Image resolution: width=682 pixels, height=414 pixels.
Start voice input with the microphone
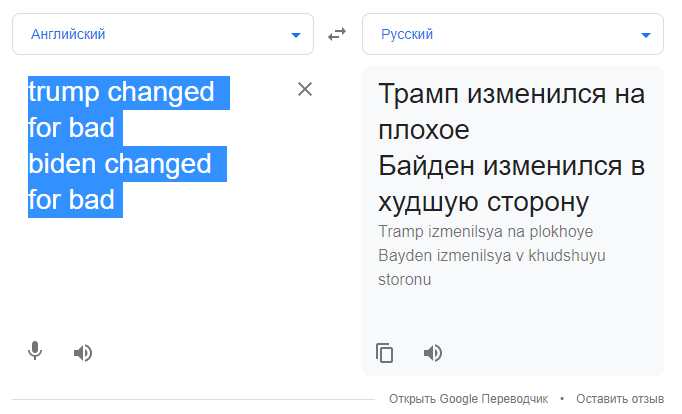(x=35, y=351)
